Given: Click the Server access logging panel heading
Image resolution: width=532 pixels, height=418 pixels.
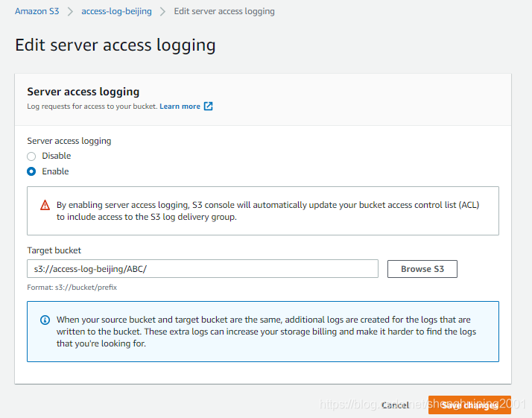Looking at the screenshot, I should point(83,92).
